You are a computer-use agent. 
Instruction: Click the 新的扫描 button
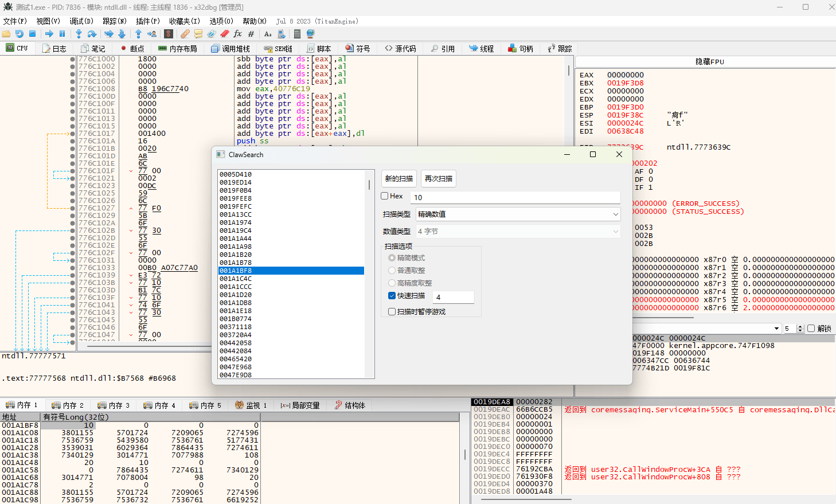click(399, 179)
